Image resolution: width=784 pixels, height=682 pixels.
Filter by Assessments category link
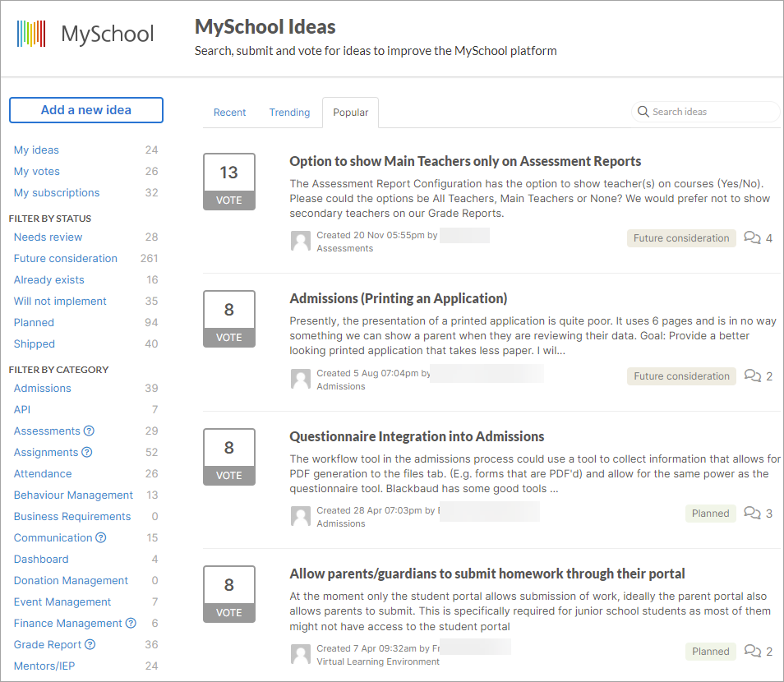(47, 431)
